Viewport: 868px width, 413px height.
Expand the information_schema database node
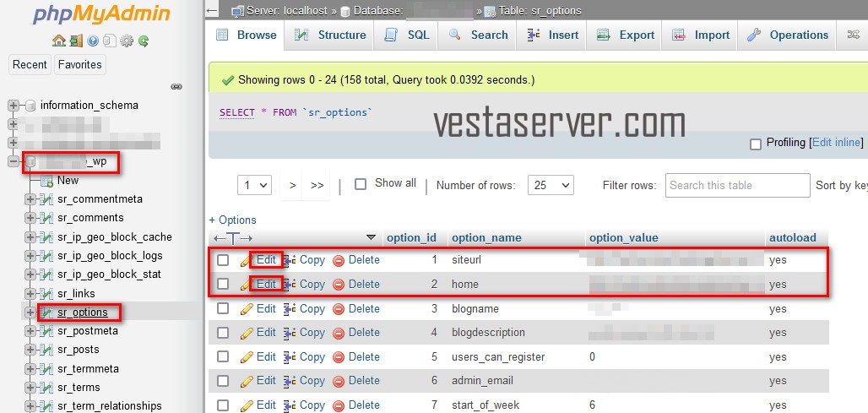(14, 106)
